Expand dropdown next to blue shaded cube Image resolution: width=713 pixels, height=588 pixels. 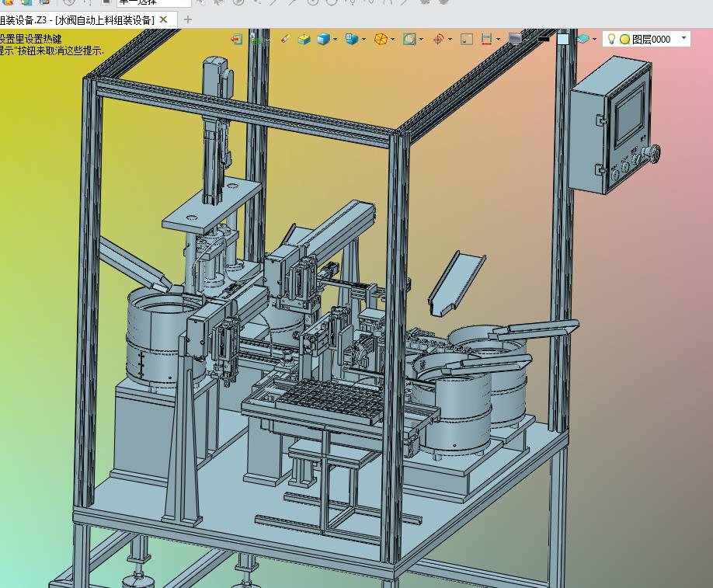[x=335, y=40]
